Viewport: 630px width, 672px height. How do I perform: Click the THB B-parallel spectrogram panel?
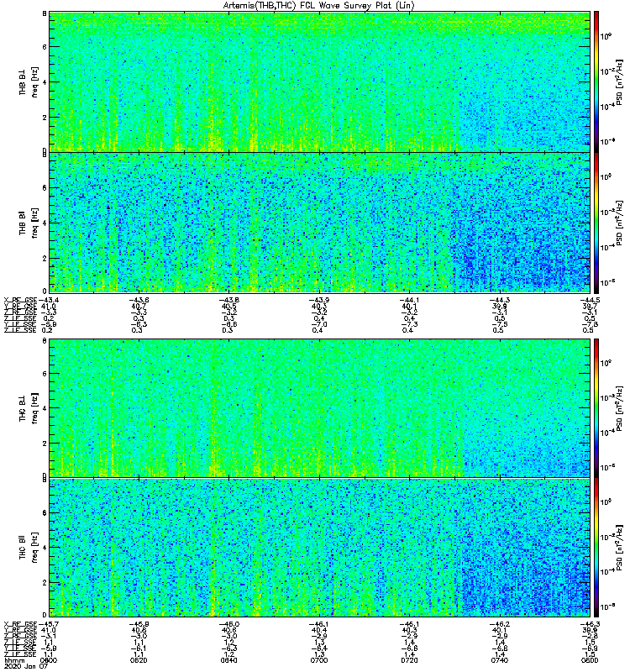tap(320, 223)
